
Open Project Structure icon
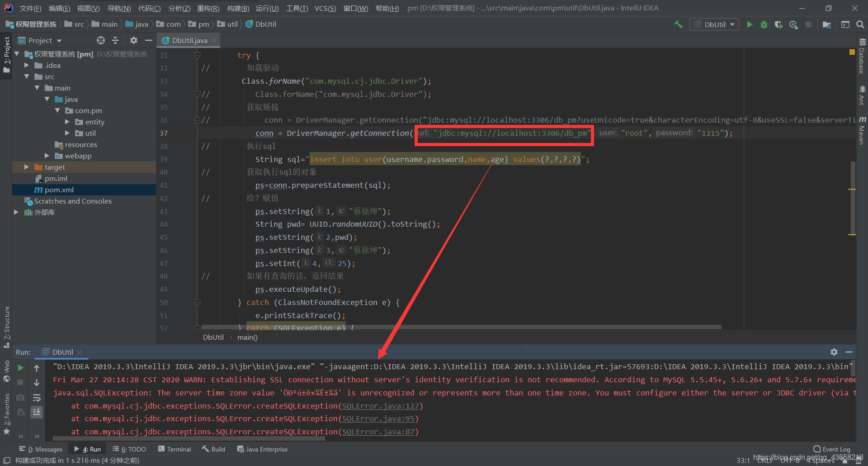tap(827, 24)
